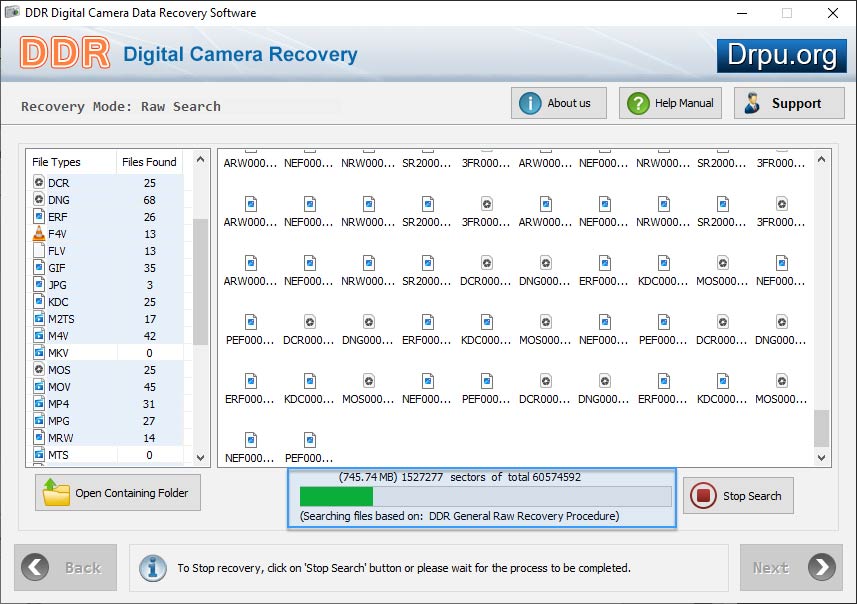This screenshot has width=857, height=604.
Task: Click the Files Found column header
Action: click(x=149, y=162)
